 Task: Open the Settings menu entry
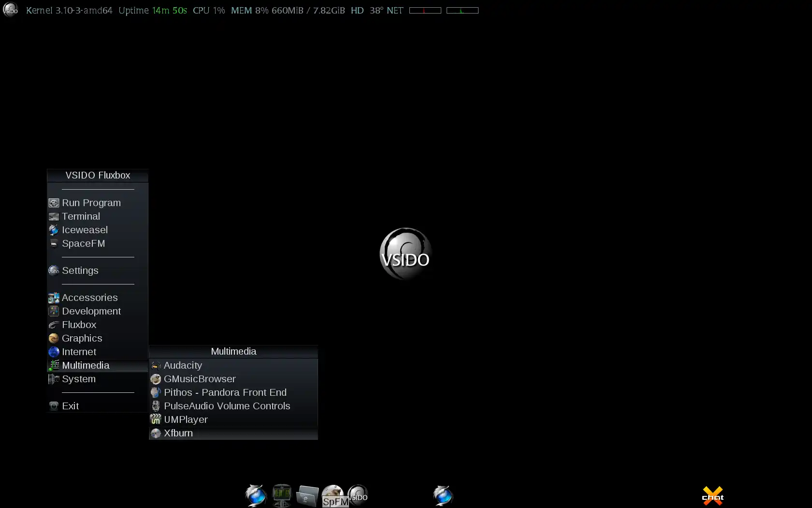[98, 270]
